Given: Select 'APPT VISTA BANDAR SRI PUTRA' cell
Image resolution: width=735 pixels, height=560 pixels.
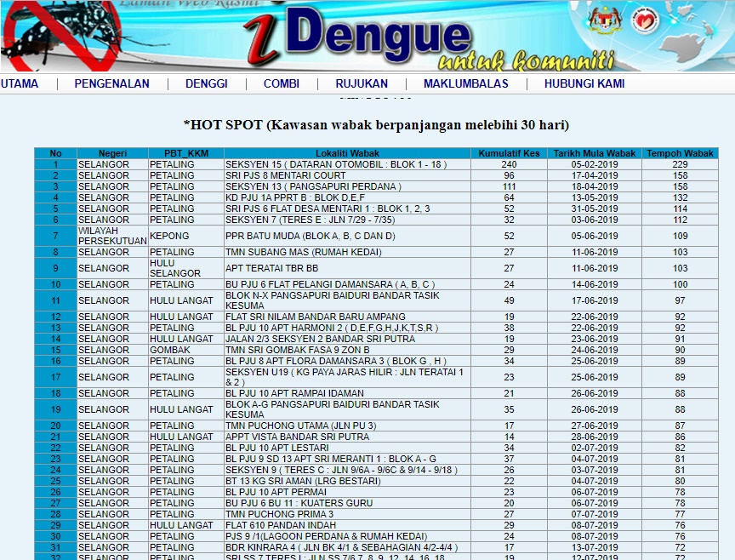Looking at the screenshot, I should 347,437.
